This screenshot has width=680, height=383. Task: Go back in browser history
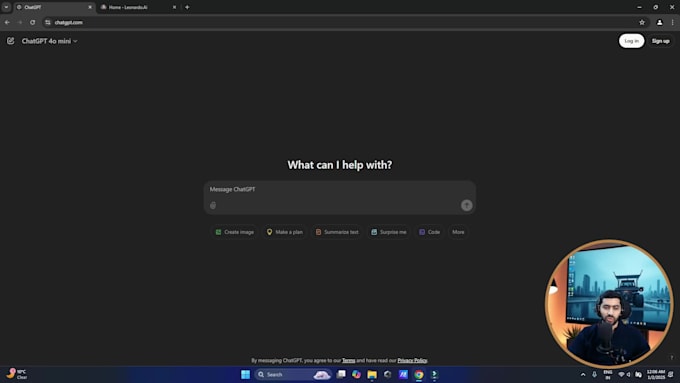click(x=7, y=22)
